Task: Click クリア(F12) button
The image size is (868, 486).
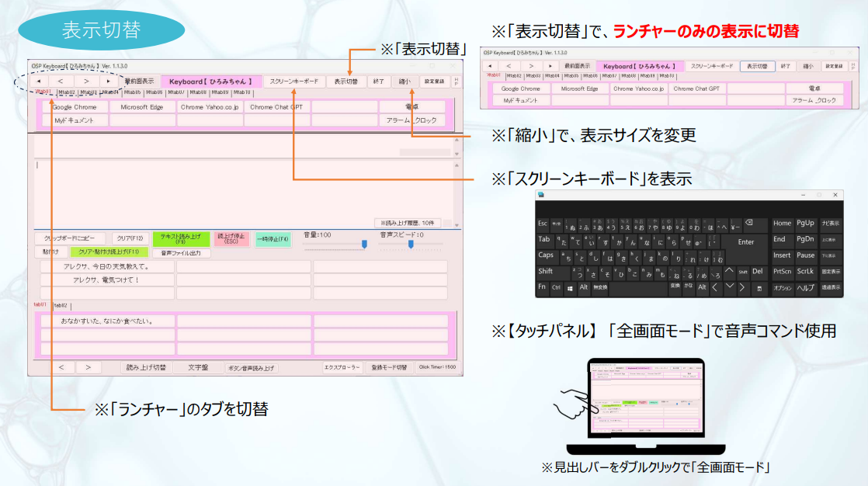Action: pyautogui.click(x=130, y=238)
